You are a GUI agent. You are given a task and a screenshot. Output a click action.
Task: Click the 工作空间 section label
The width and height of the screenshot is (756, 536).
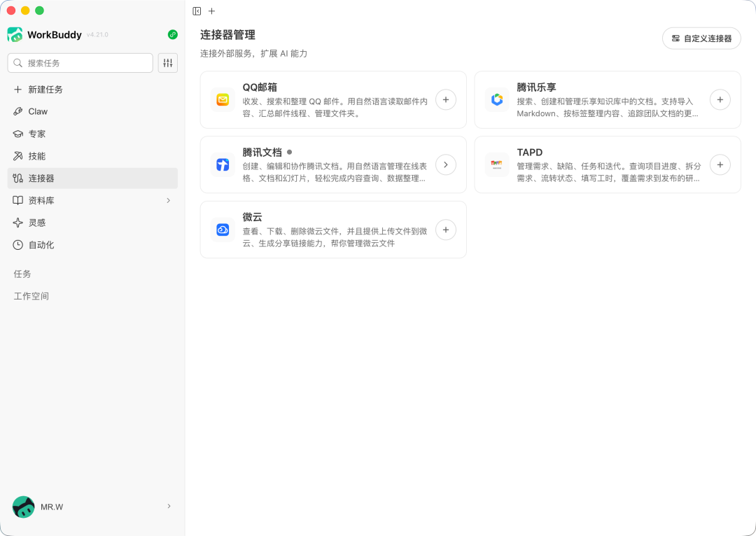(x=31, y=296)
